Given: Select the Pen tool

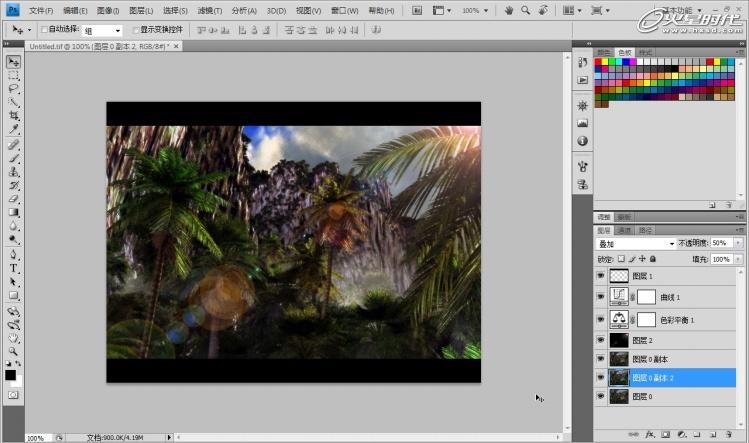Looking at the screenshot, I should point(13,255).
